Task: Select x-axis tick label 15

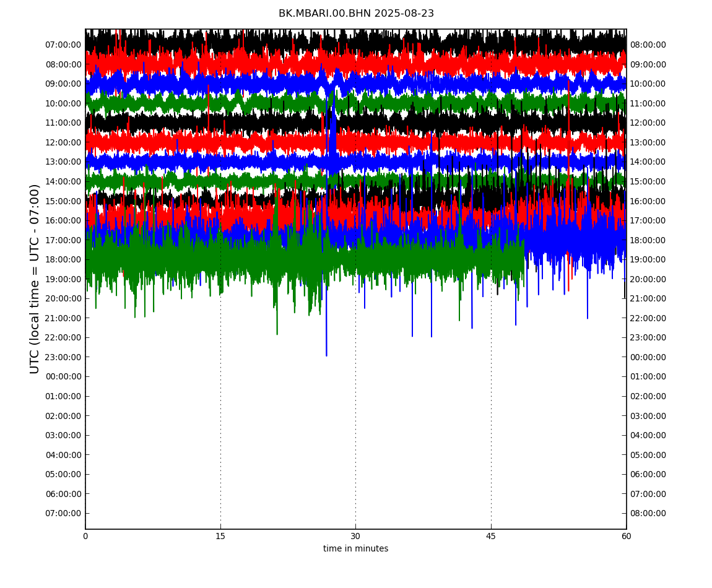Action: 220,536
